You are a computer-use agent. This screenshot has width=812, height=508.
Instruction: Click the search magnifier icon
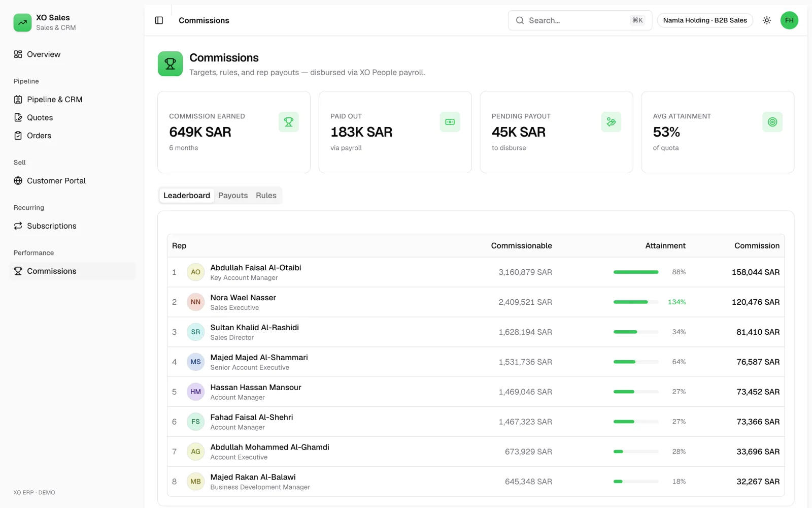tap(520, 20)
